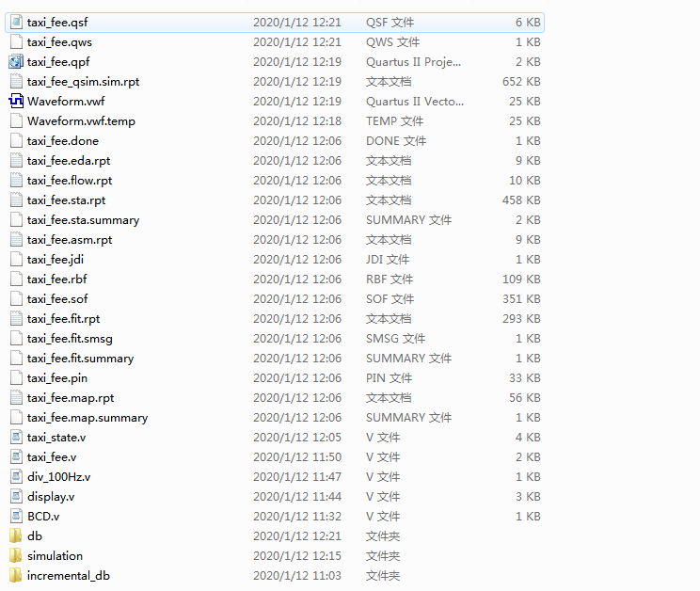Screen dimensions: 700x591
Task: Select the taxi_fee.map.summary file icon
Action: click(x=16, y=417)
